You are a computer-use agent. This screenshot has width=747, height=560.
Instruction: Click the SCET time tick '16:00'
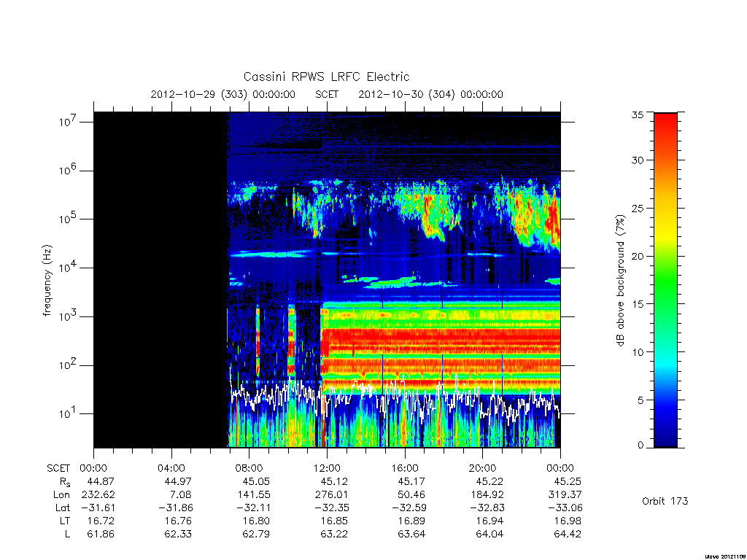(x=405, y=468)
